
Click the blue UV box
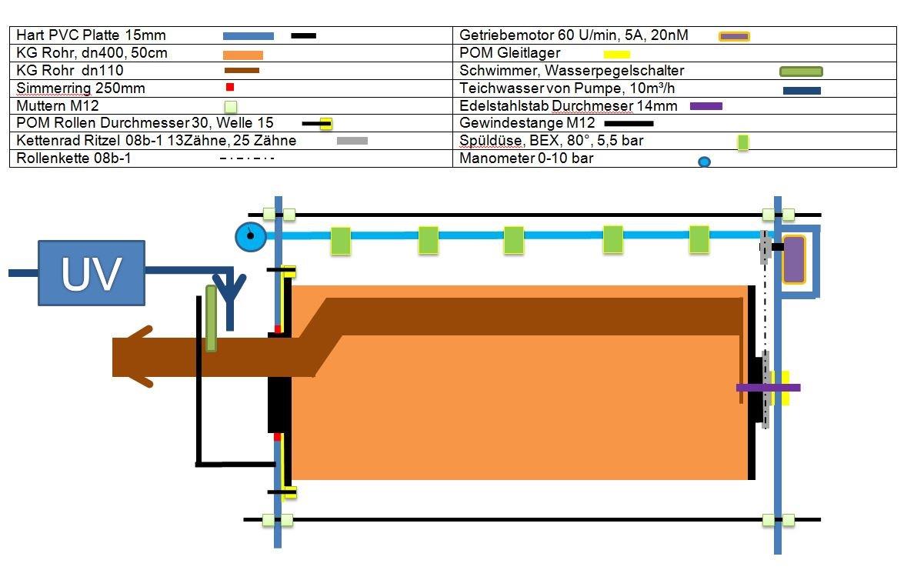[x=92, y=273]
